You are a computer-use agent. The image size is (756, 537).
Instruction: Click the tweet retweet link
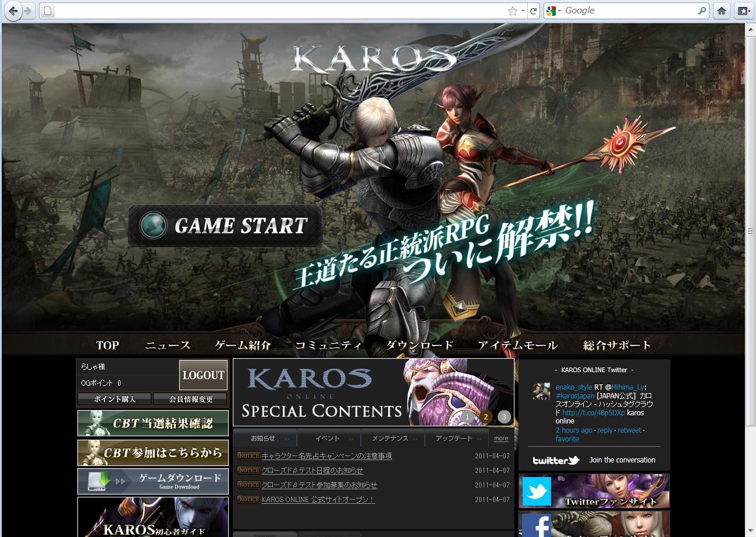629,430
